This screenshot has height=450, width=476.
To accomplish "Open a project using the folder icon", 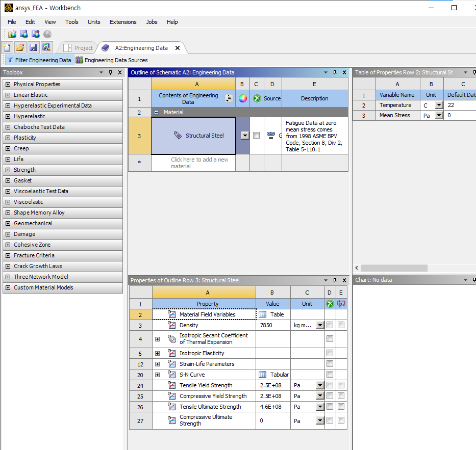I will [20, 47].
